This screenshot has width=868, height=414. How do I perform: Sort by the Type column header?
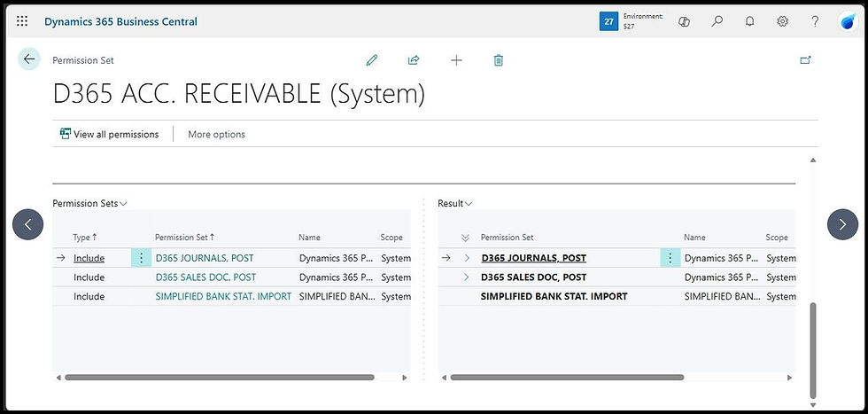(85, 238)
